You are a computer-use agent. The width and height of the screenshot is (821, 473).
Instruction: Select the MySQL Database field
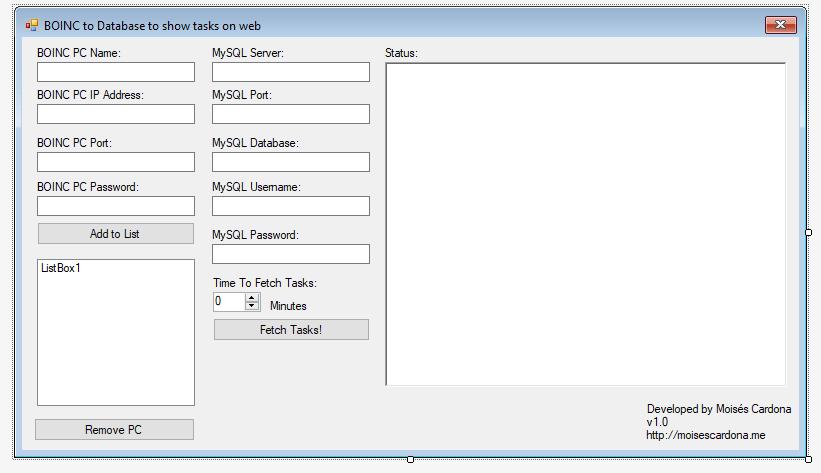pyautogui.click(x=291, y=162)
